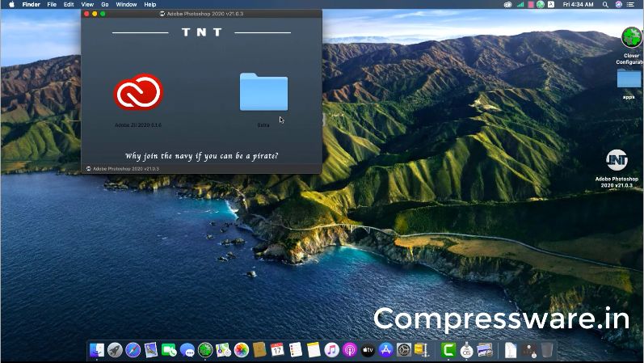Open the Finder menu
Screen dimensions: 644x363
32,5
